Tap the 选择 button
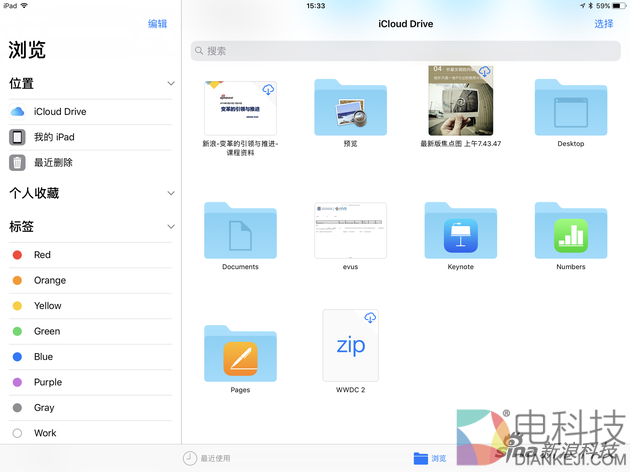Image resolution: width=630 pixels, height=472 pixels. click(x=604, y=24)
